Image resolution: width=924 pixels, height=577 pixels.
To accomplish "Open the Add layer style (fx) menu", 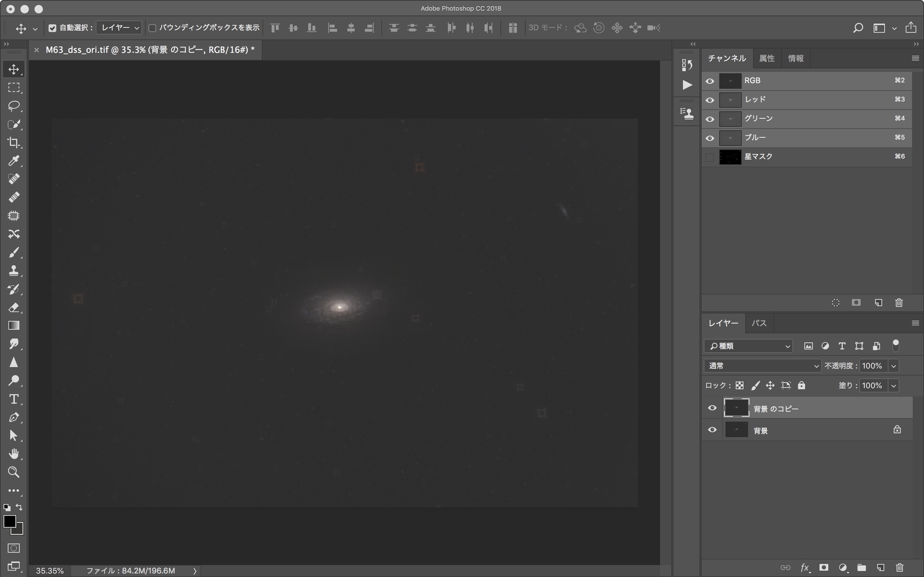I will (805, 567).
